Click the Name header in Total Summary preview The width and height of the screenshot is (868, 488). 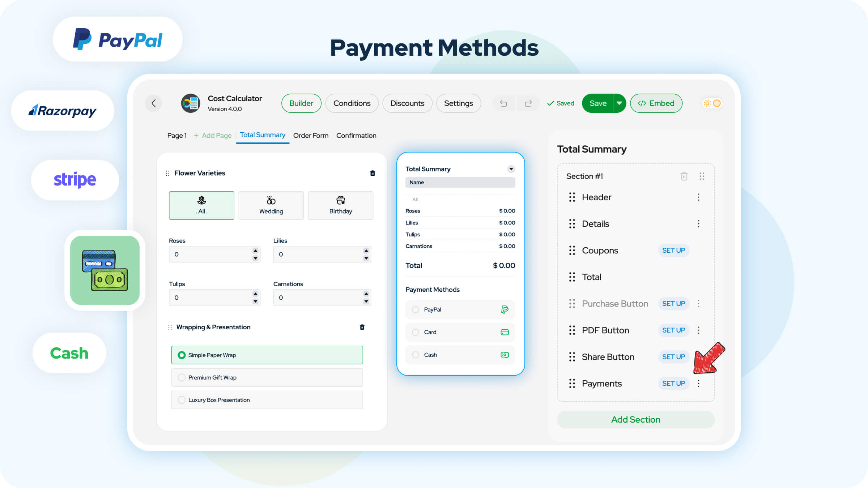point(460,183)
